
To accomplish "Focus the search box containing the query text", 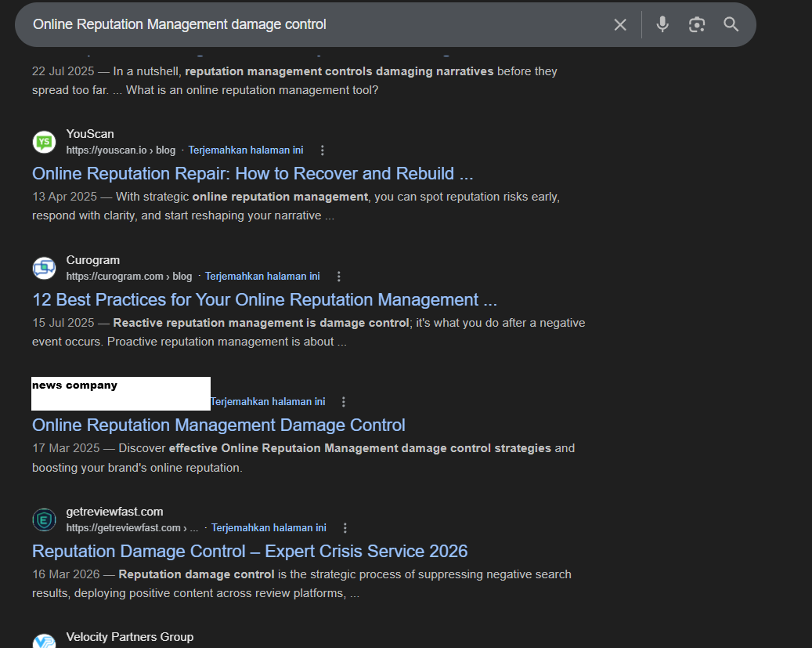I will (313, 24).
